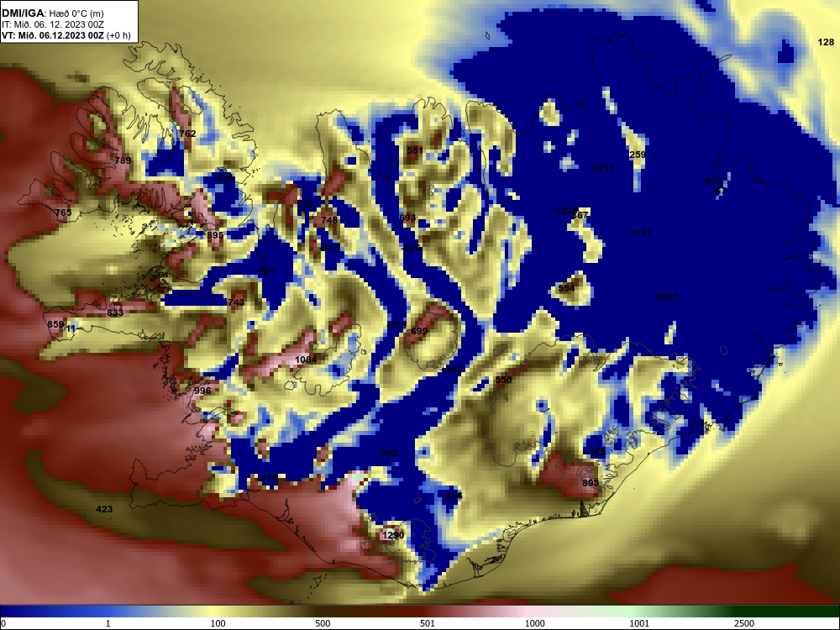Click the map value 1084
Image resolution: width=840 pixels, height=630 pixels.
(306, 360)
